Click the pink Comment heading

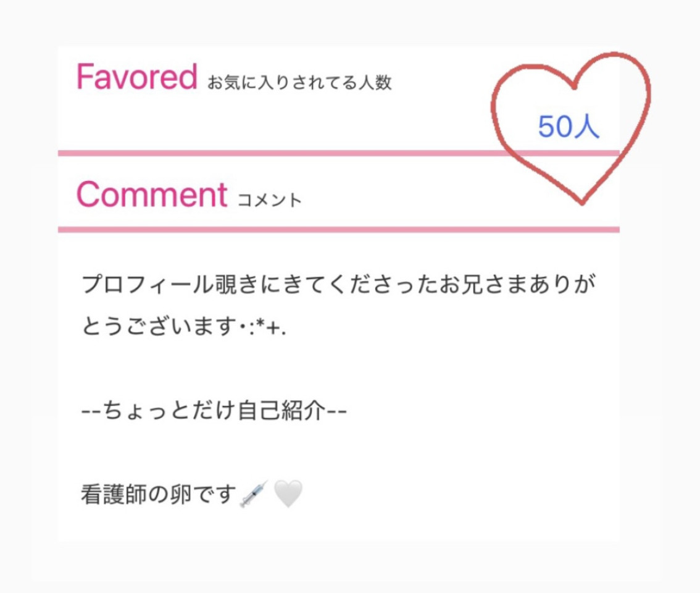[151, 194]
